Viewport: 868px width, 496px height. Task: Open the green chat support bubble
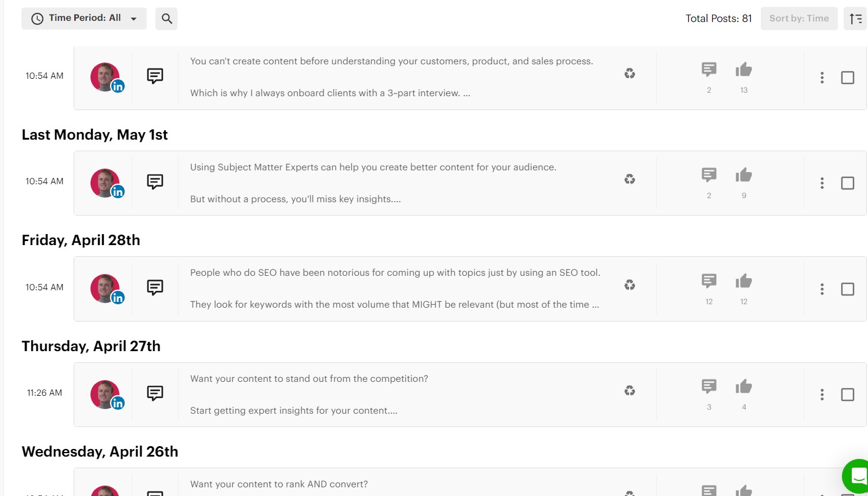[x=857, y=476]
